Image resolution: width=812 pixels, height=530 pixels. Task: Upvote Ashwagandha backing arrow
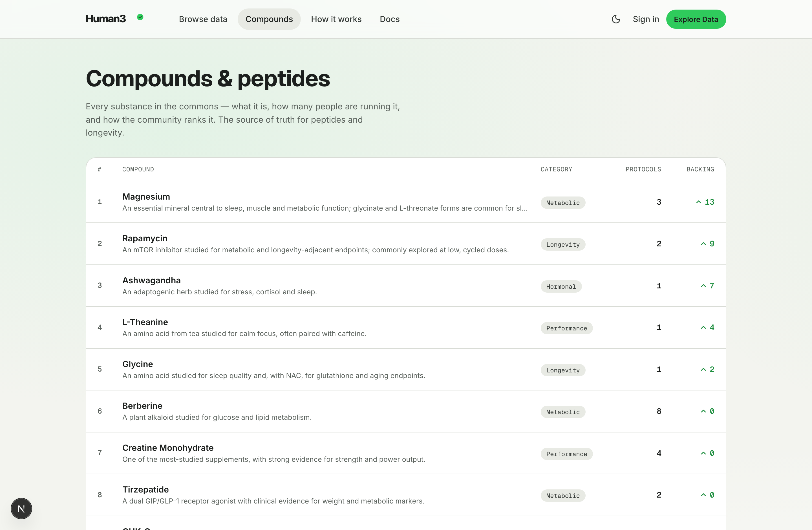703,286
